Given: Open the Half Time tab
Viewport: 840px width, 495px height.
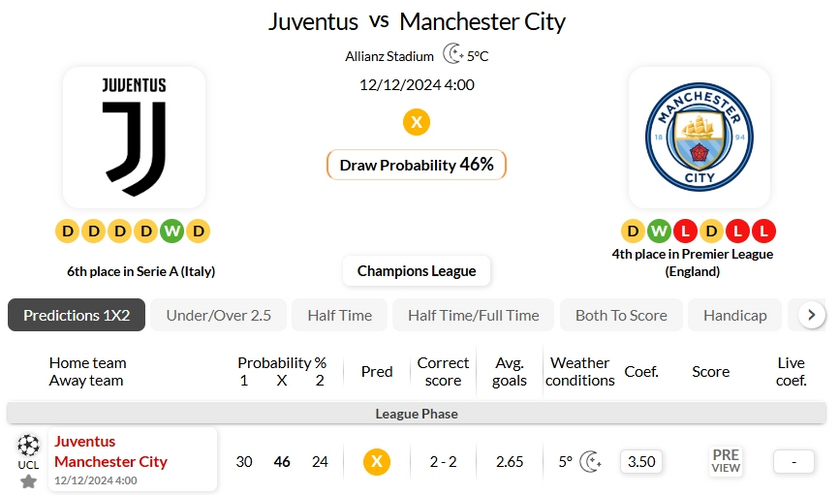Looking at the screenshot, I should [x=340, y=315].
